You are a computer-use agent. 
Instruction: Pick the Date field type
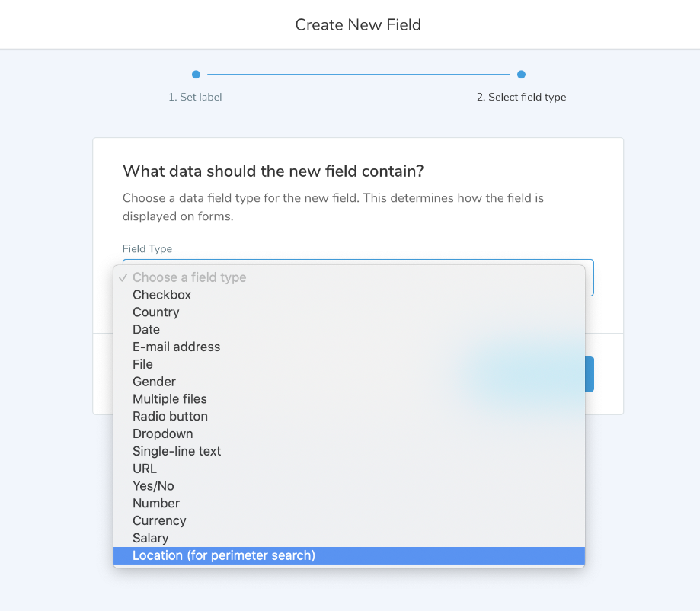tap(146, 330)
